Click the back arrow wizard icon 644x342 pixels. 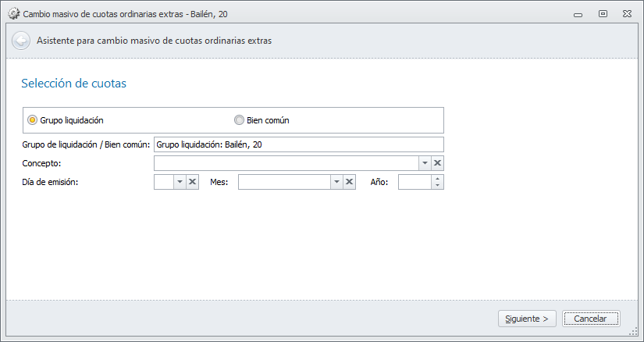coord(21,41)
